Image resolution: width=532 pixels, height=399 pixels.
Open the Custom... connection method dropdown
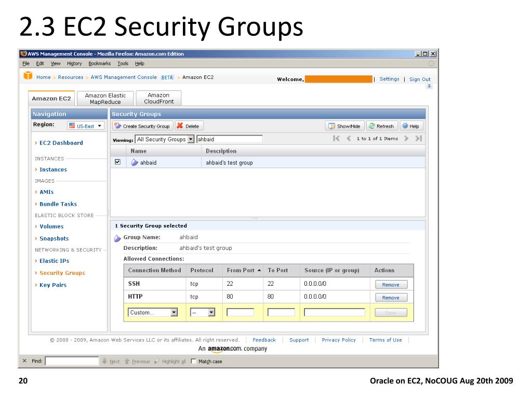(x=153, y=312)
